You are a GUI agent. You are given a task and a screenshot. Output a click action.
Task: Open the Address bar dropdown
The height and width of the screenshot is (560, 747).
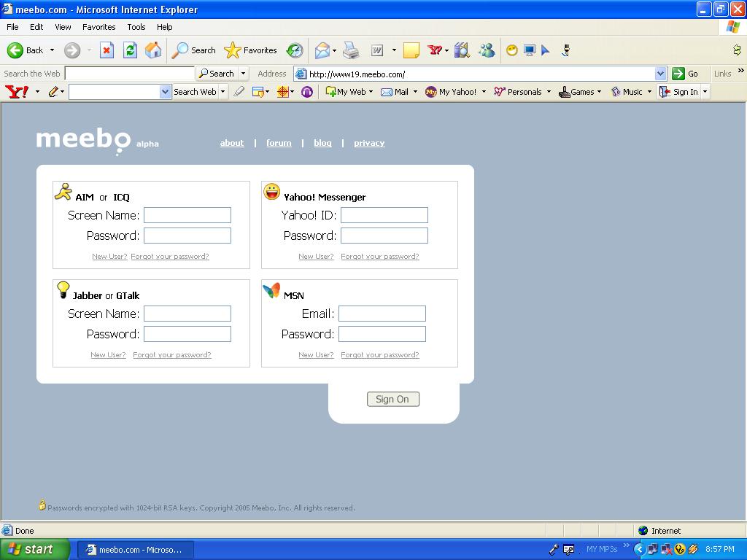(x=660, y=74)
